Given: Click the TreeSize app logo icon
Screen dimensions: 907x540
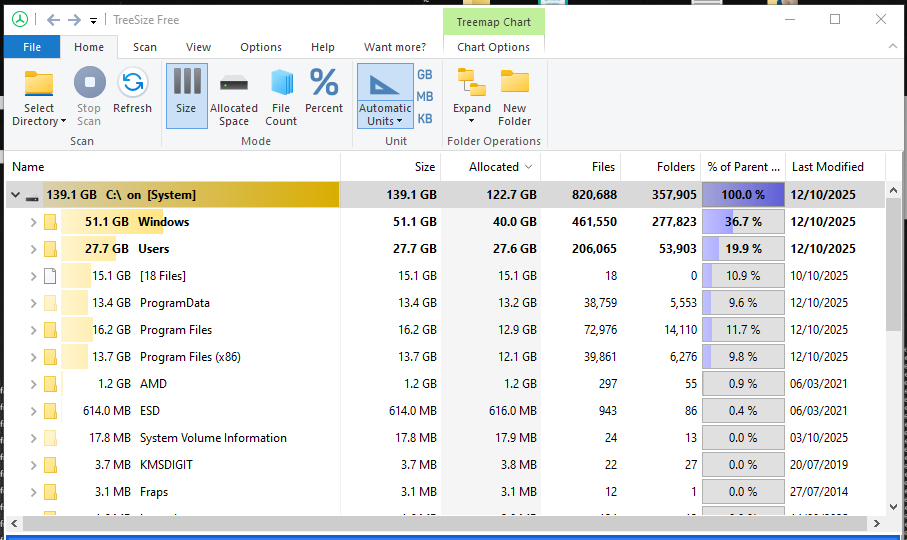Looking at the screenshot, I should click(20, 20).
